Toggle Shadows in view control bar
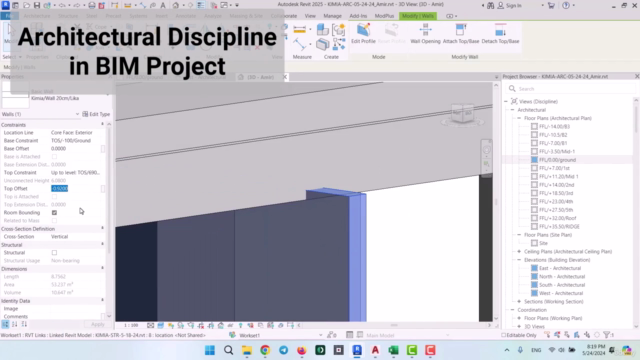The height and width of the screenshot is (360, 640). point(181,325)
